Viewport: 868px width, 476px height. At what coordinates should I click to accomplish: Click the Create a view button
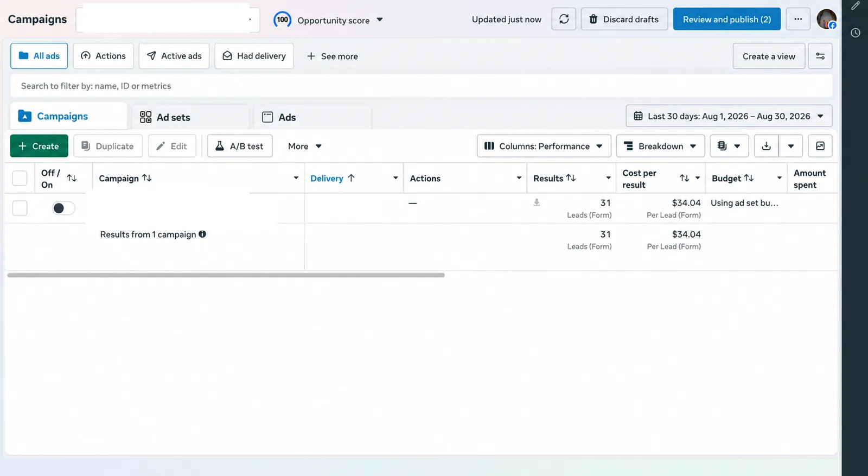pos(768,56)
